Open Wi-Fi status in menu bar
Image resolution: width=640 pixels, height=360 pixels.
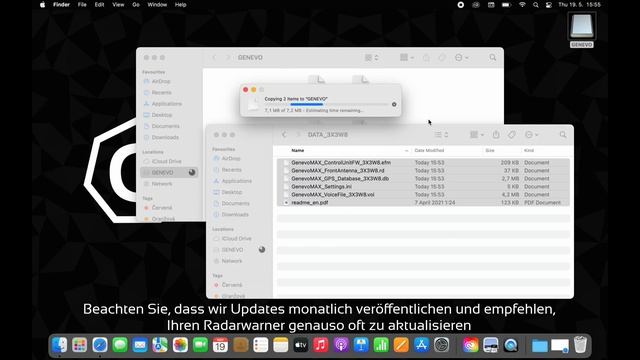pyautogui.click(x=522, y=5)
